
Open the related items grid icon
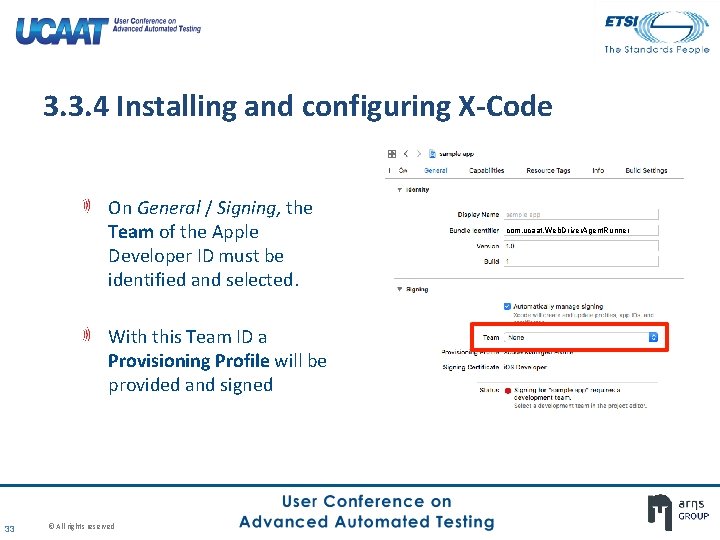392,154
